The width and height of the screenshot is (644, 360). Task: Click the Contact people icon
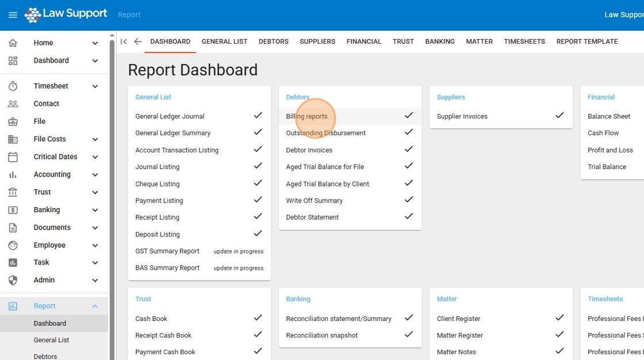(13, 104)
